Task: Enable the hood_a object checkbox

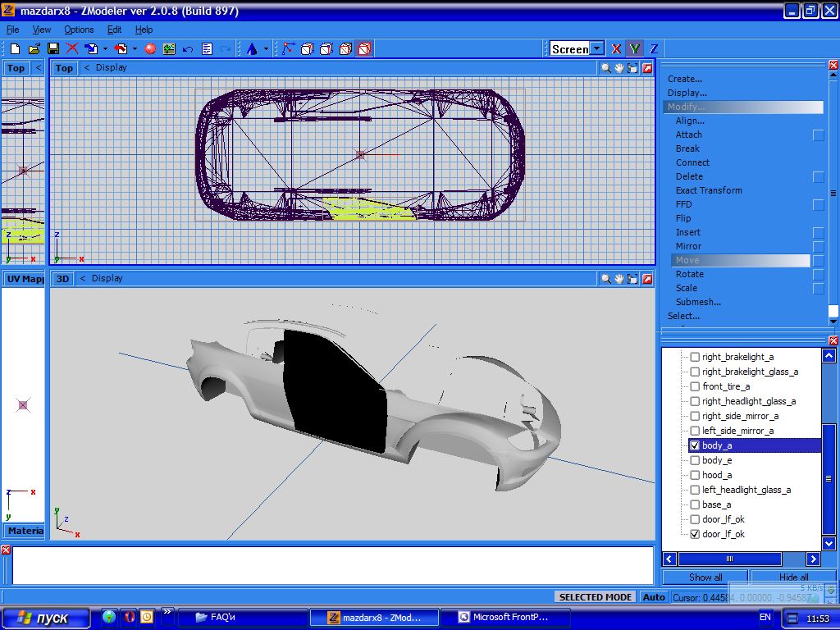Action: coord(695,475)
